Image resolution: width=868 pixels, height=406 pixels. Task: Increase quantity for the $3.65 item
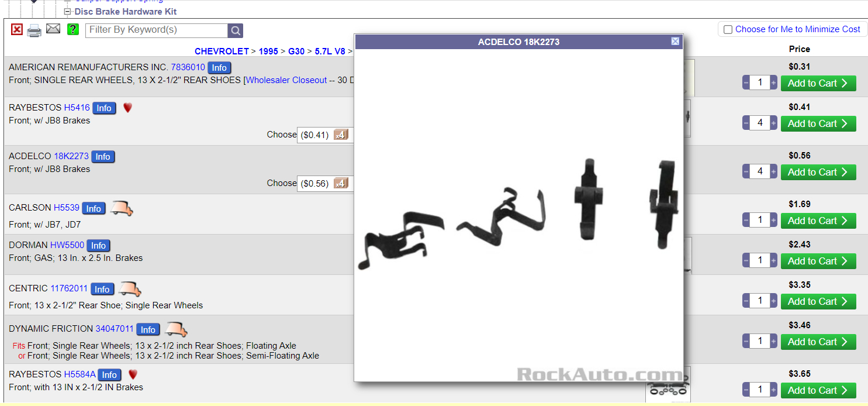point(773,390)
